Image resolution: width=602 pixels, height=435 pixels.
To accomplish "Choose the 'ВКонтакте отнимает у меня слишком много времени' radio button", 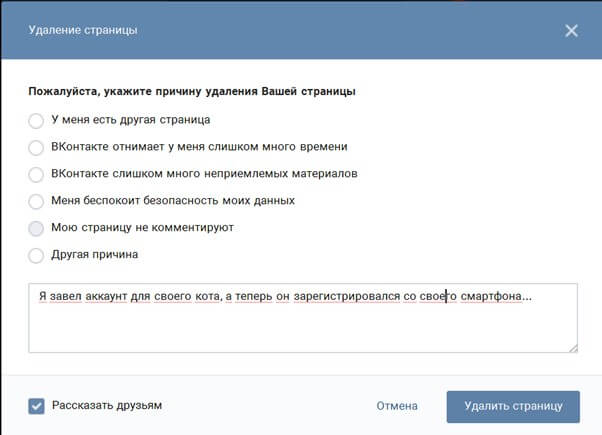I will pos(36,147).
